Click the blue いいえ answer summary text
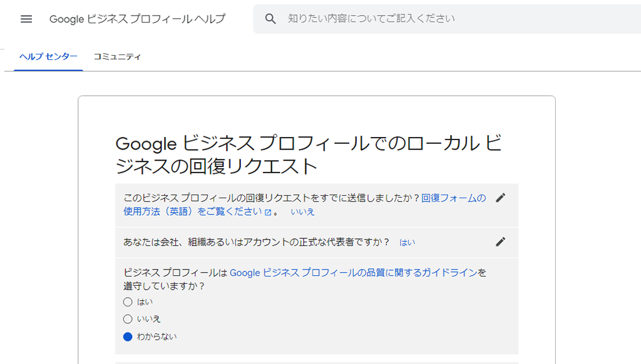This screenshot has height=364, width=641. pyautogui.click(x=302, y=211)
